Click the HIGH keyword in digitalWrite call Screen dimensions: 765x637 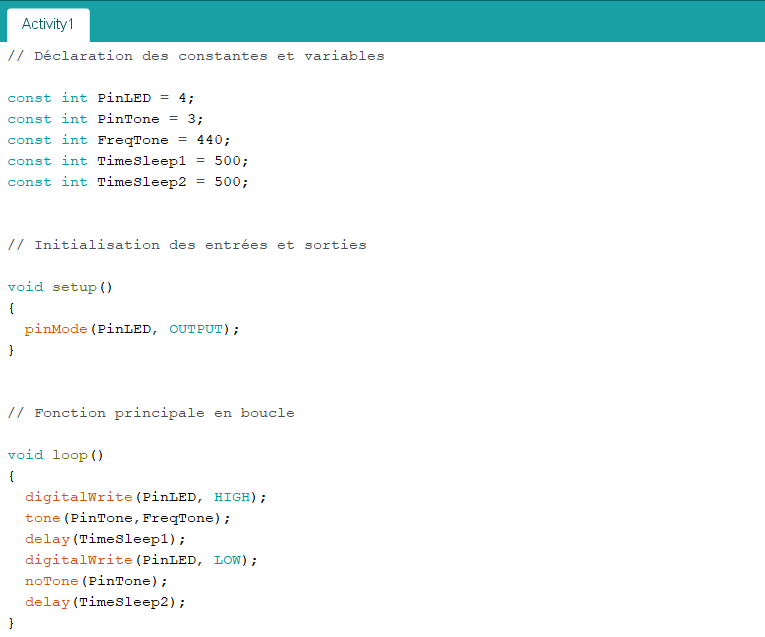[232, 497]
